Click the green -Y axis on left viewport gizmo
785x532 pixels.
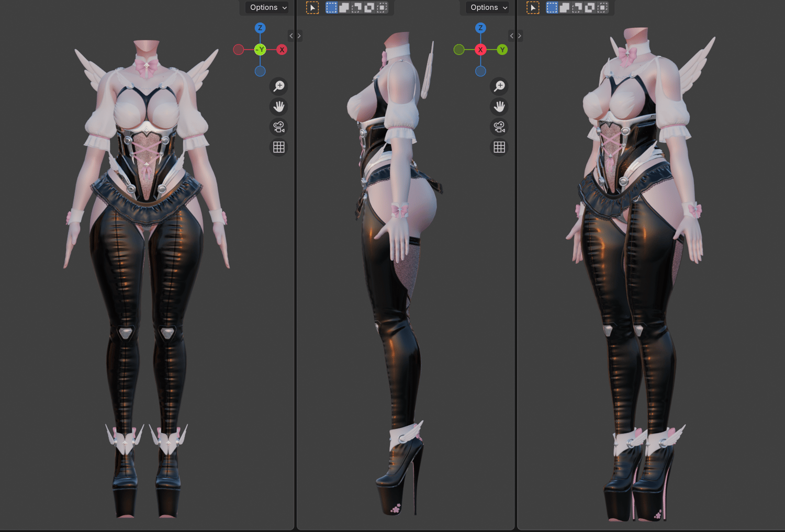tap(260, 50)
